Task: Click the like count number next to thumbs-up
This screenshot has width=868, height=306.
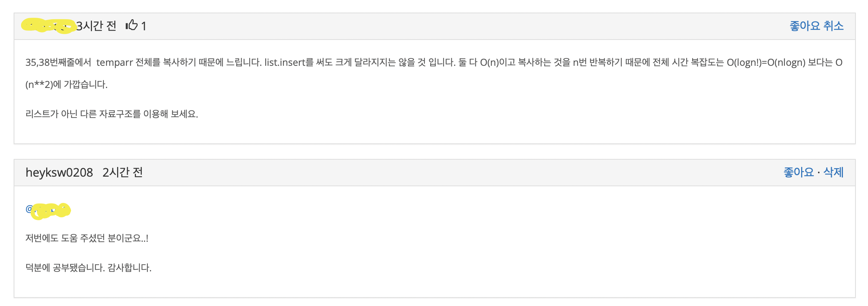Action: point(143,26)
